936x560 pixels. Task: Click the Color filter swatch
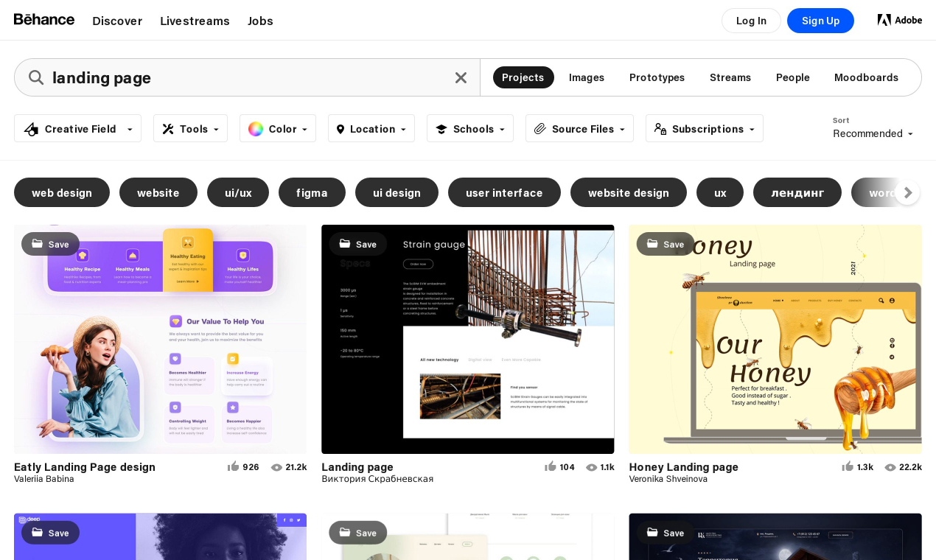point(255,128)
